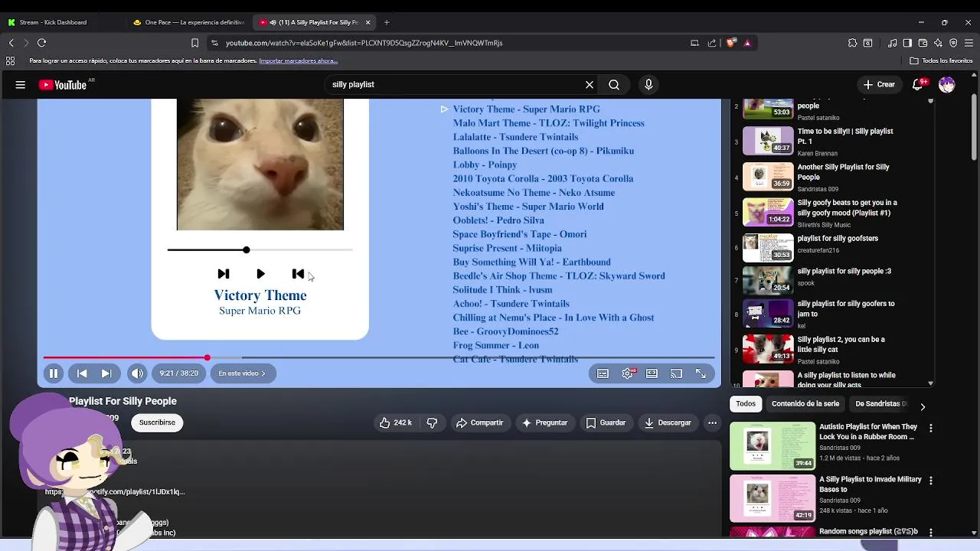This screenshot has width=980, height=551.
Task: Toggle theater mode
Action: click(x=652, y=373)
